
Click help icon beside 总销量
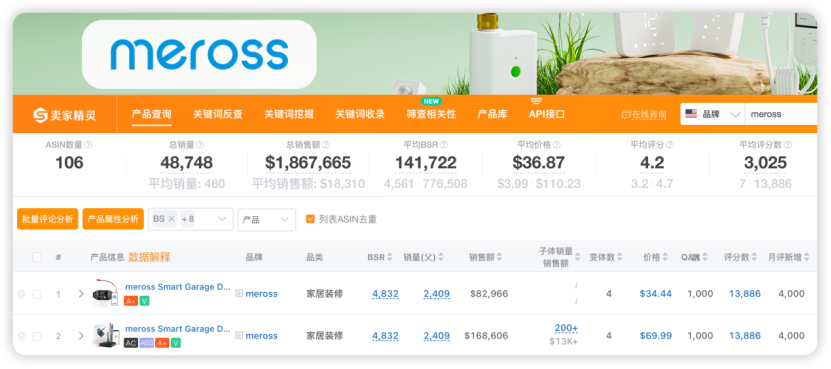click(x=200, y=145)
